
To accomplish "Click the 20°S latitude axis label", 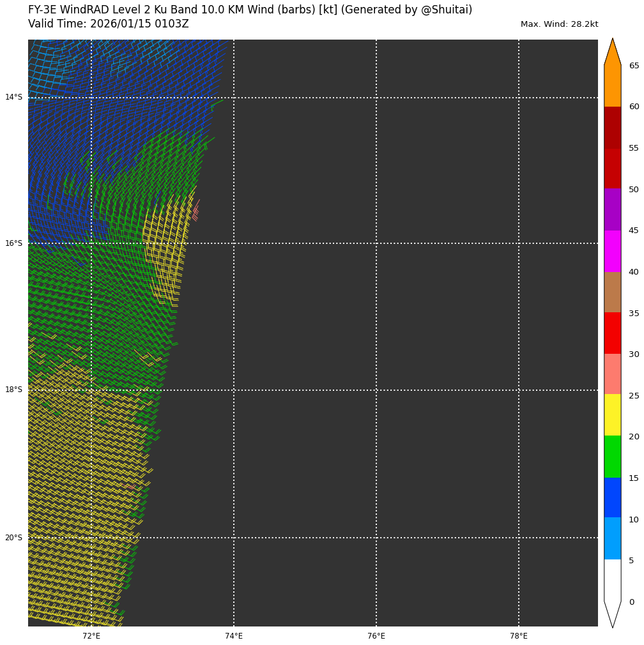I will (13, 538).
